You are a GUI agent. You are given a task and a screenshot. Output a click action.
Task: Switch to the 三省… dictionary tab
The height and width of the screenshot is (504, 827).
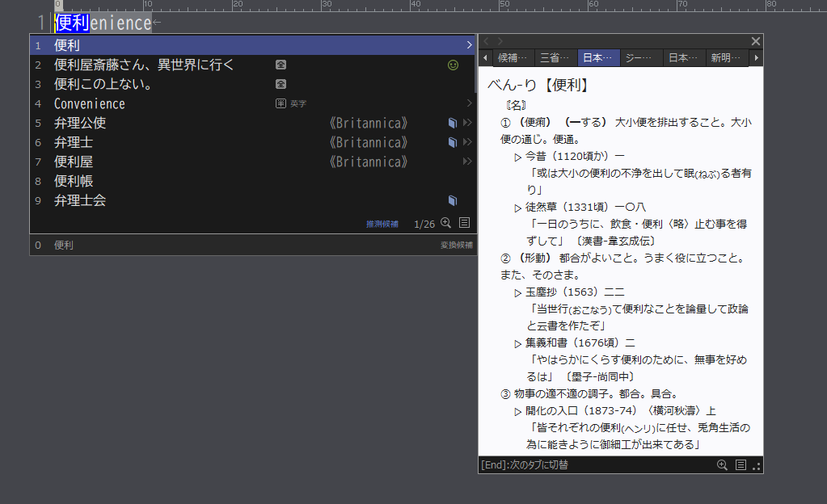pyautogui.click(x=556, y=58)
